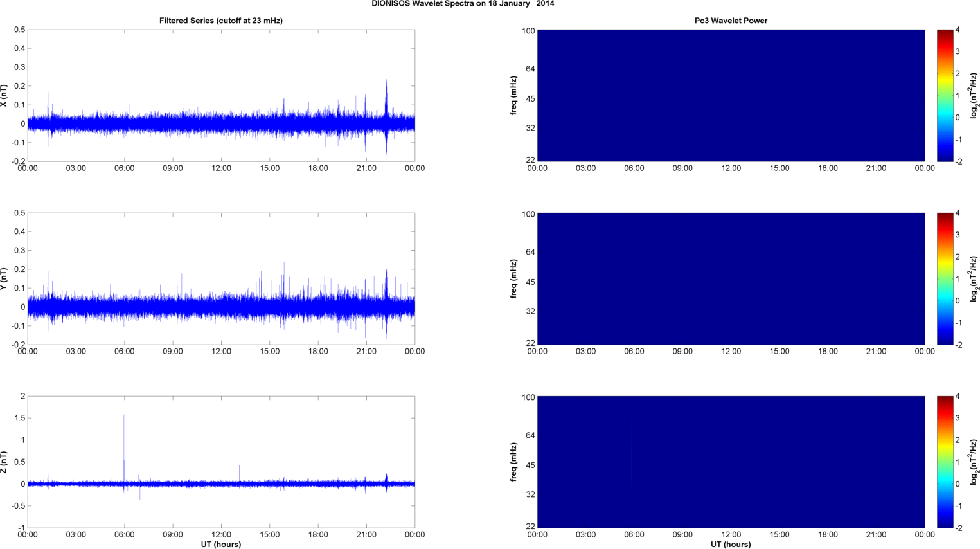Viewport: 980px width, 549px height.
Task: Click the bottom Pc3 wavelet power spectrogram
Action: click(731, 462)
